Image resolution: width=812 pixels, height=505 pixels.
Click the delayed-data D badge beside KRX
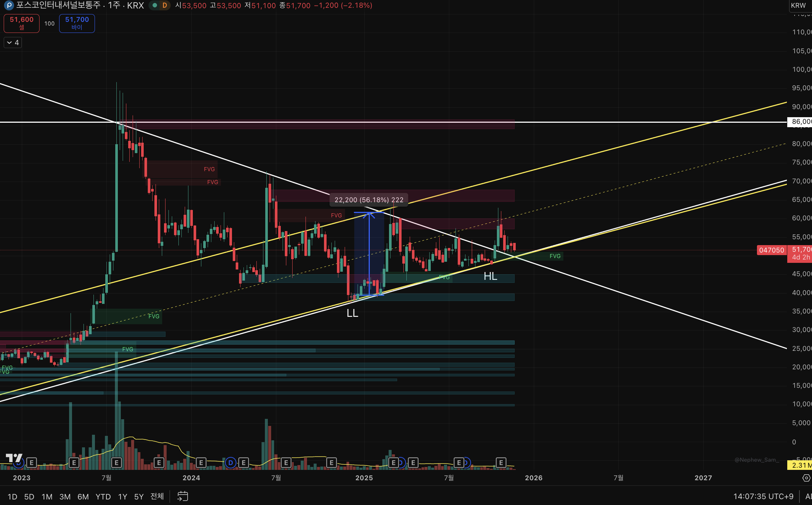(x=164, y=6)
